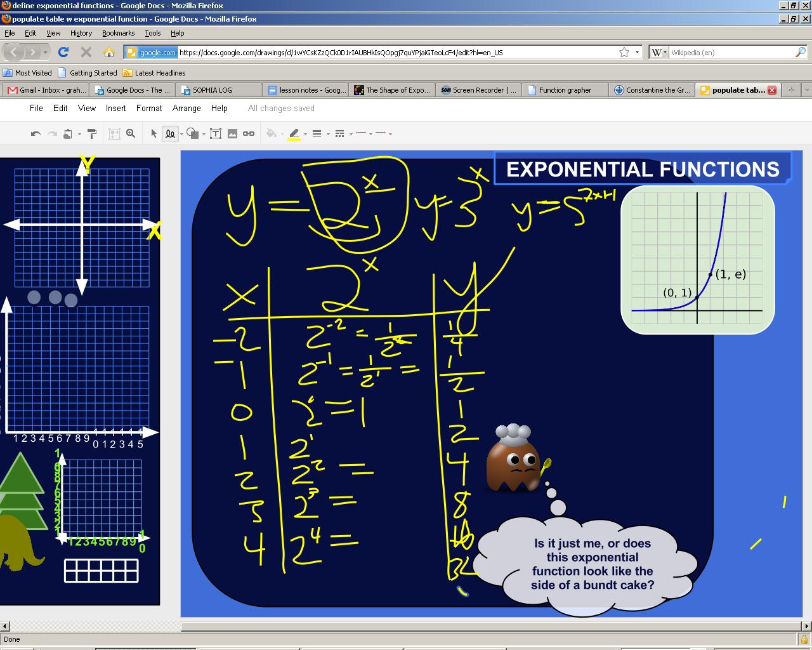812x650 pixels.
Task: Insert a hyperlink
Action: point(249,133)
